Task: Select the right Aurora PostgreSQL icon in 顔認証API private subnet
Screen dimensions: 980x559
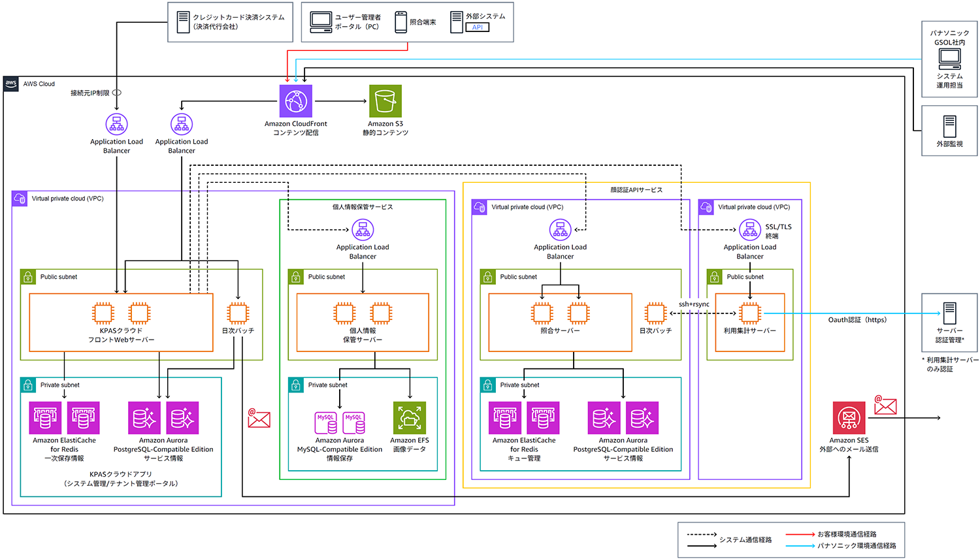Action: [x=642, y=418]
